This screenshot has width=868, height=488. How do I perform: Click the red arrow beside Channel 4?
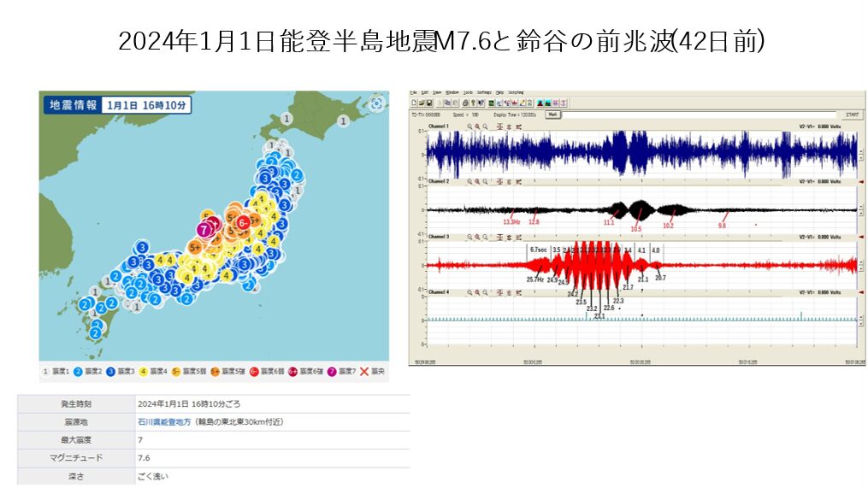(x=860, y=291)
